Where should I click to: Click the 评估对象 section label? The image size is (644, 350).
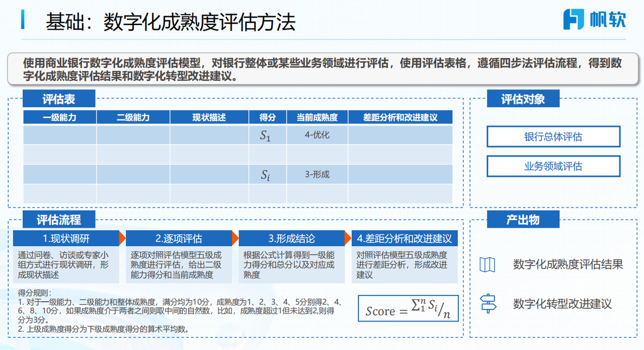click(x=523, y=99)
